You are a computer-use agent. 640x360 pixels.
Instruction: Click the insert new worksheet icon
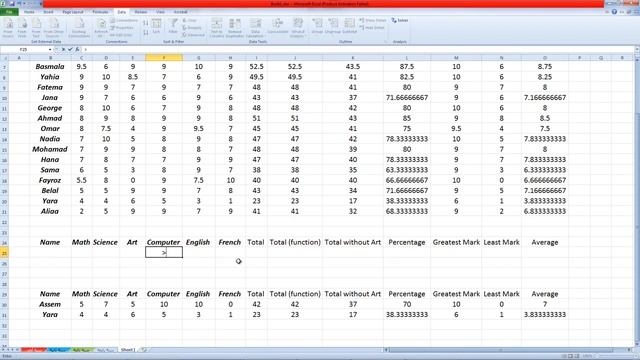143,350
